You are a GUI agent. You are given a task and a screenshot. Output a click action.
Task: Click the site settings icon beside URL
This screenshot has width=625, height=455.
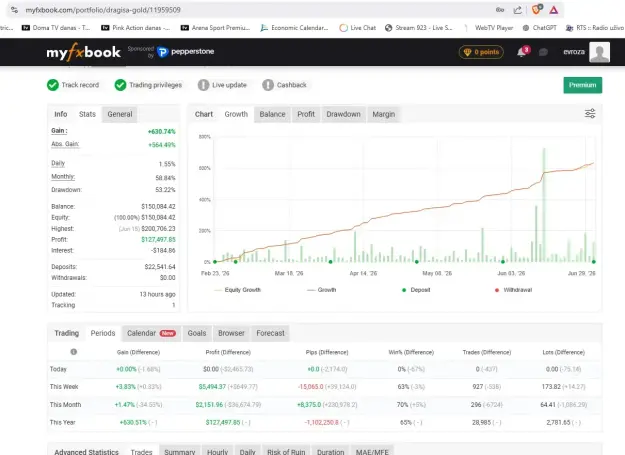point(14,10)
